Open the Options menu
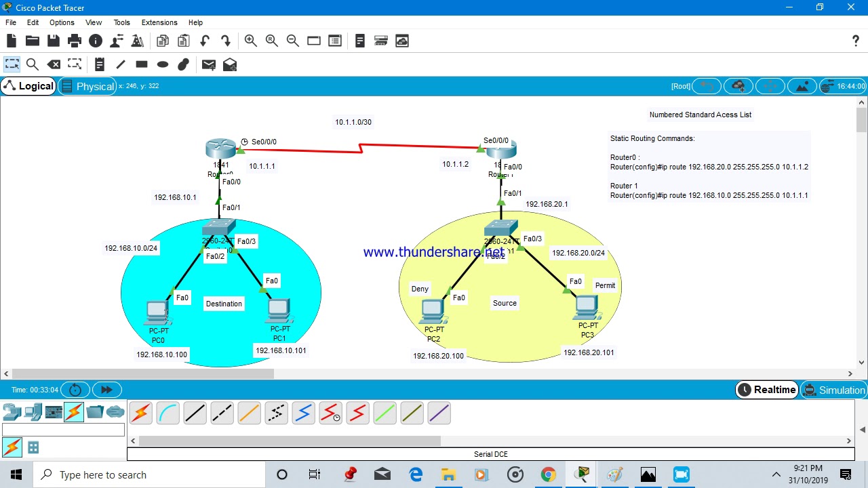 click(62, 22)
